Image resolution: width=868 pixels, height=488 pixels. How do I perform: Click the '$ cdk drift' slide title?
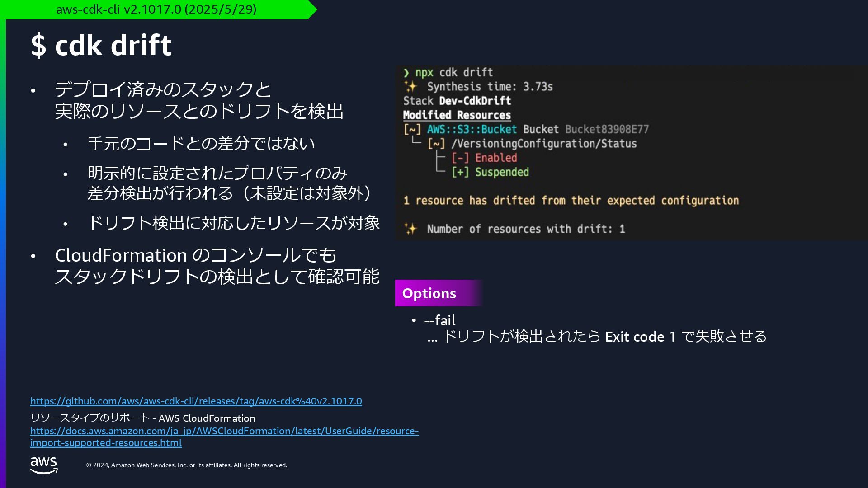pos(101,45)
